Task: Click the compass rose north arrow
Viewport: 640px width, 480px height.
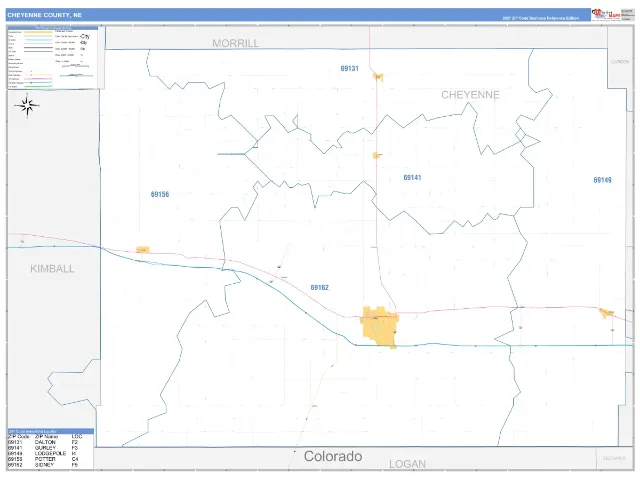Action: tap(27, 106)
